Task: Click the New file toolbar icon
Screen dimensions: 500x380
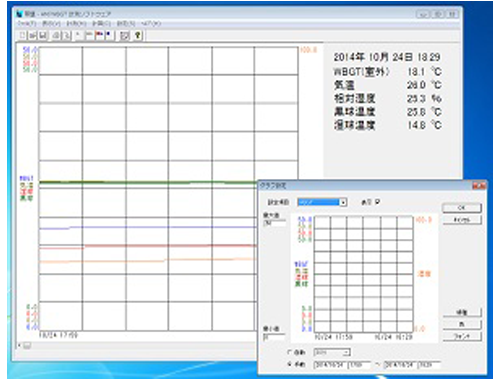Action: [x=22, y=35]
